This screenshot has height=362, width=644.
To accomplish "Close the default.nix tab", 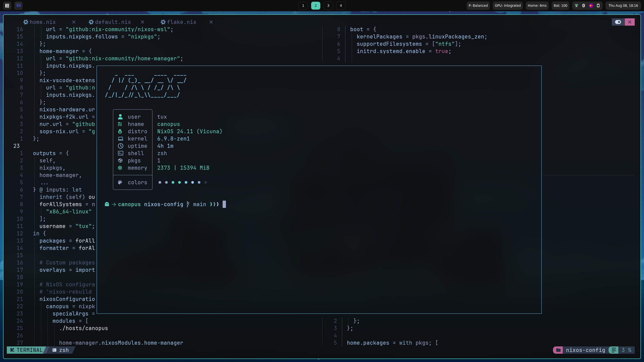I will click(x=142, y=22).
